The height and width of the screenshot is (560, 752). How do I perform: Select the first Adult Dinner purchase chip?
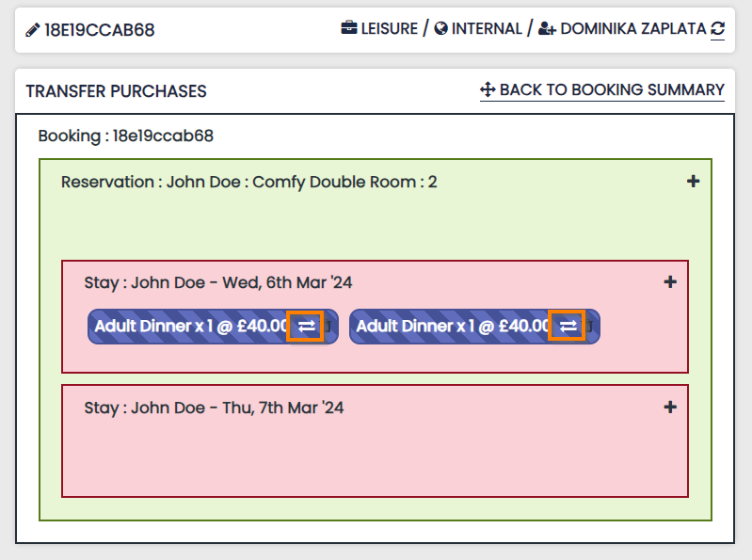(190, 327)
